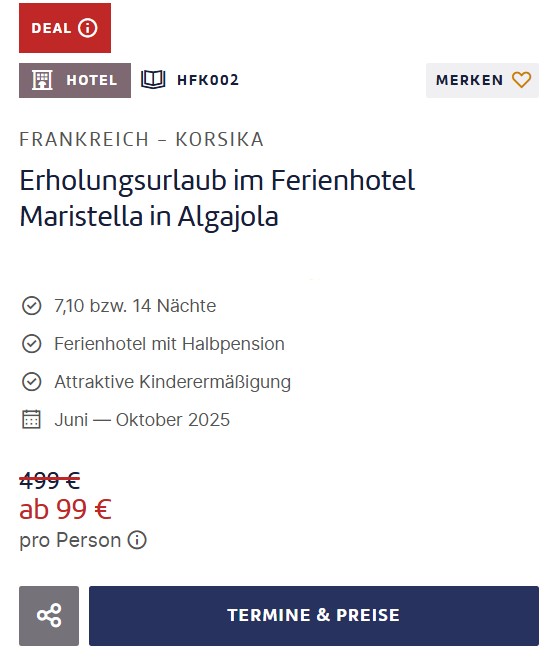Image resolution: width=558 pixels, height=660 pixels.
Task: Click the share icon button
Action: pos(49,616)
